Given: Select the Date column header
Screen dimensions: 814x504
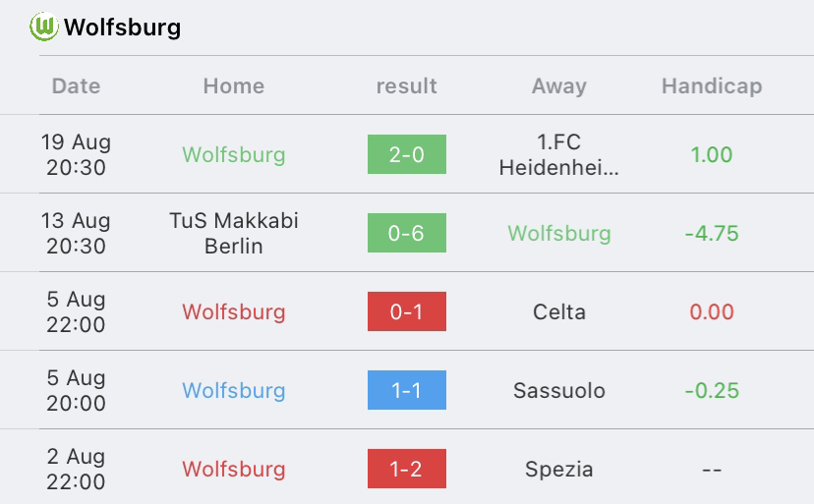Looking at the screenshot, I should point(76,85).
